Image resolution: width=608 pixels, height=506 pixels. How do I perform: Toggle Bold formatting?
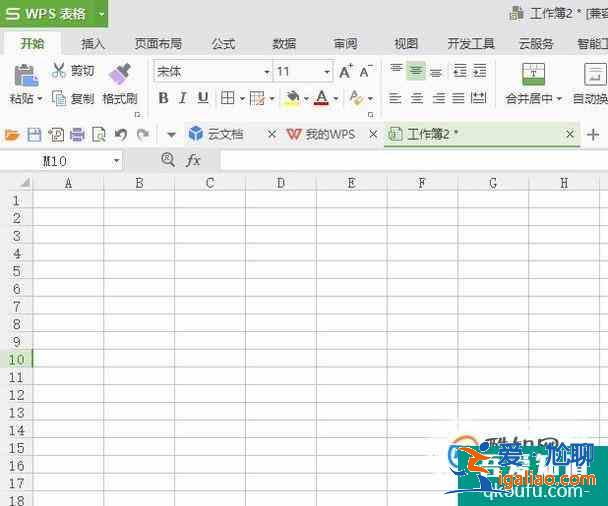[163, 98]
